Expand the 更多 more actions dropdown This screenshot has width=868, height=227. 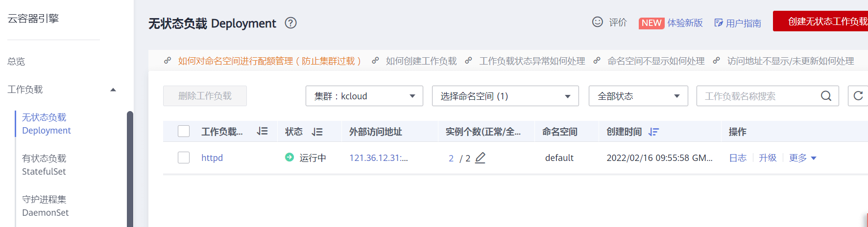pyautogui.click(x=802, y=158)
